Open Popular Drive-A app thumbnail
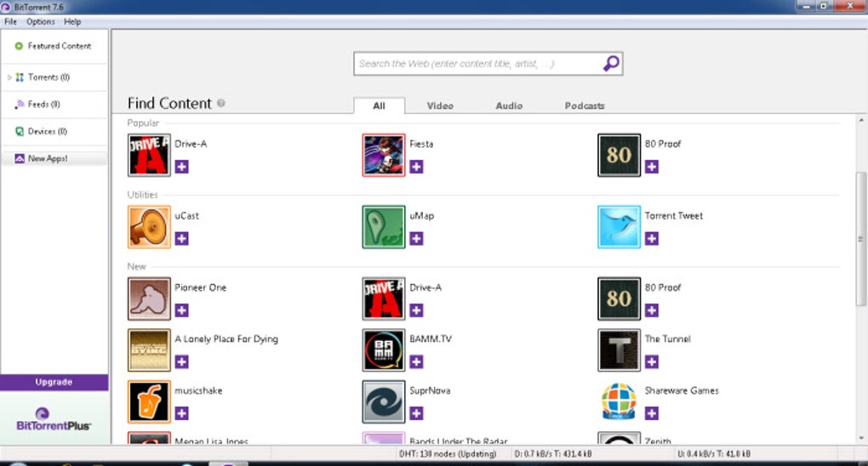This screenshot has height=466, width=868. click(149, 155)
